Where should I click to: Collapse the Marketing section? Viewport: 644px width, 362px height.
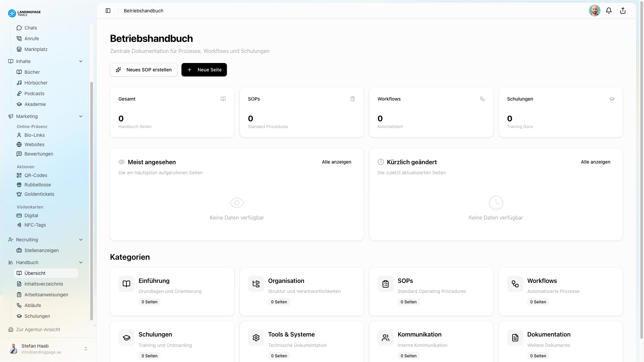pos(81,116)
